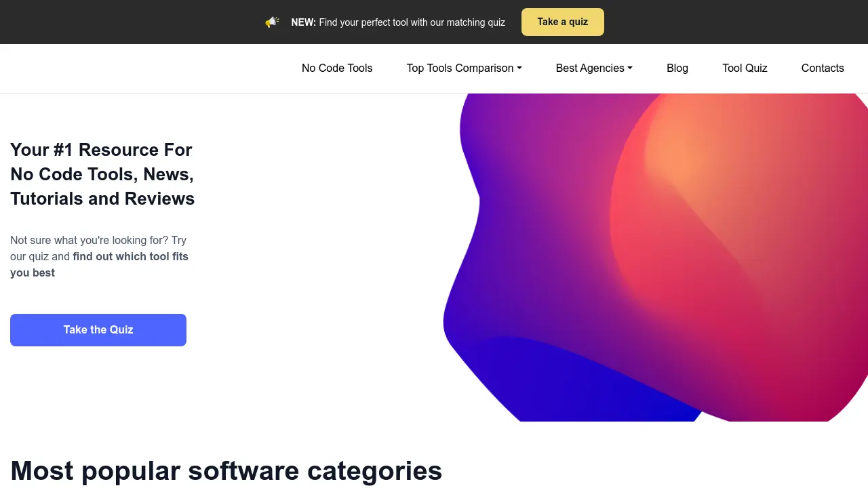The width and height of the screenshot is (868, 488).
Task: Click the colorful gradient blob hero image
Action: (655, 258)
